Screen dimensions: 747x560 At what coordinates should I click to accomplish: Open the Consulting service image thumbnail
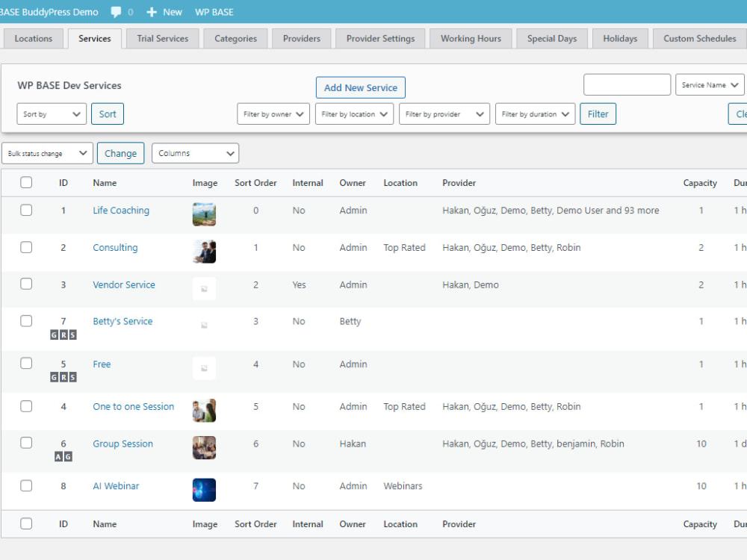[204, 252]
